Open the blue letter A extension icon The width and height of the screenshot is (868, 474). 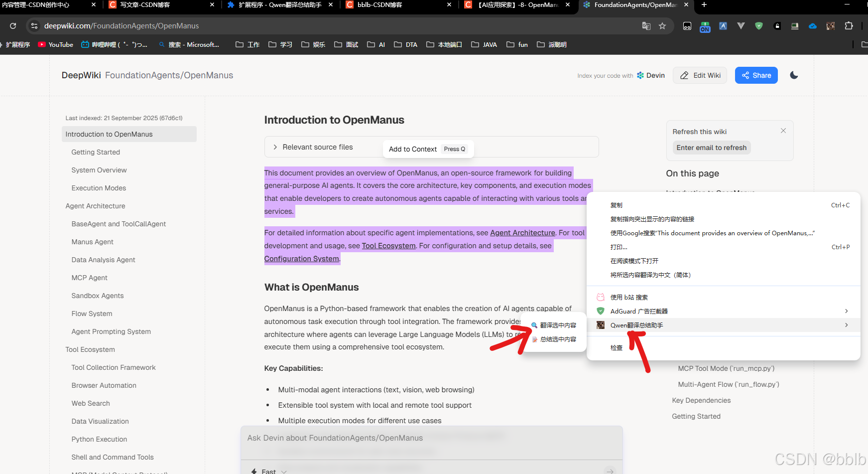[x=723, y=26]
